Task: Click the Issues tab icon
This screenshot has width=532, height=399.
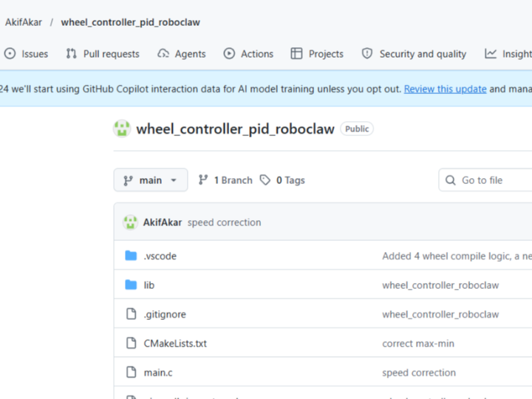Action: pyautogui.click(x=10, y=54)
